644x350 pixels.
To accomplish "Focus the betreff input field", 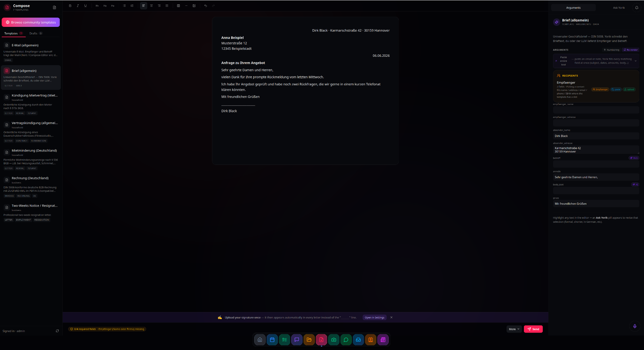I will tap(596, 164).
